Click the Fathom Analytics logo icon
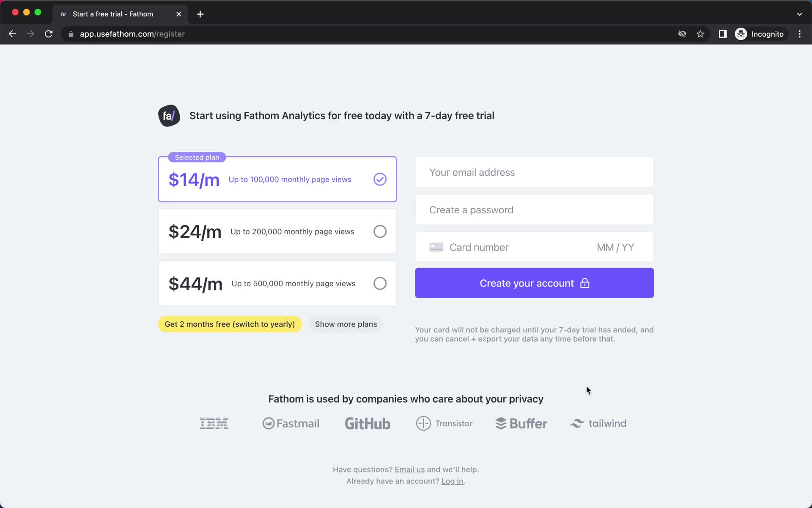The width and height of the screenshot is (812, 508). [x=169, y=115]
